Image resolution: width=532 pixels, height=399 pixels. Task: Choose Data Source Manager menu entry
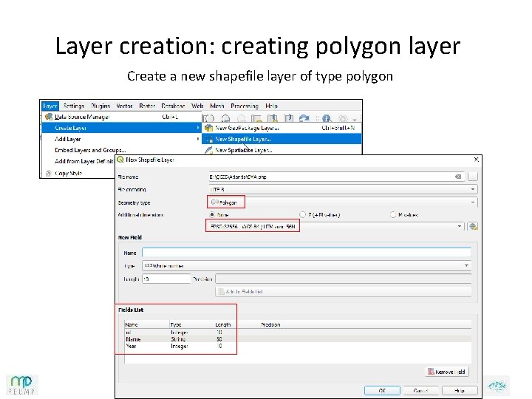click(x=121, y=117)
